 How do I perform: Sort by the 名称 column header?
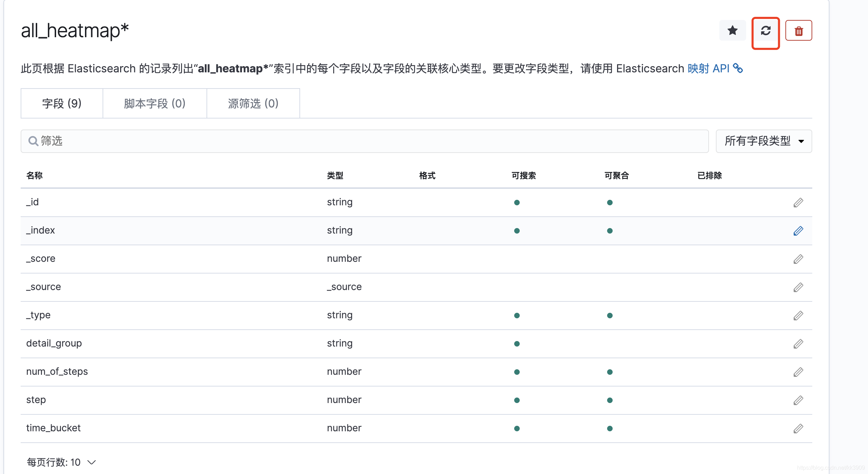point(34,176)
